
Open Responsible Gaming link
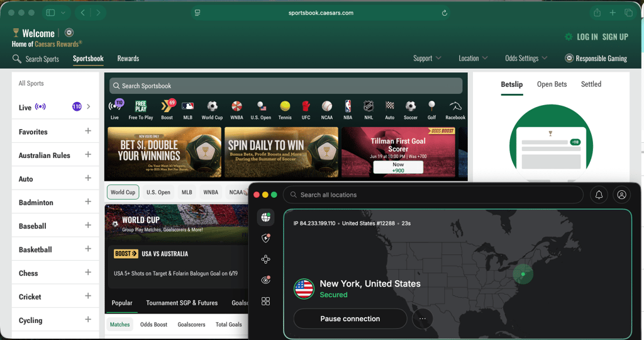coord(596,59)
